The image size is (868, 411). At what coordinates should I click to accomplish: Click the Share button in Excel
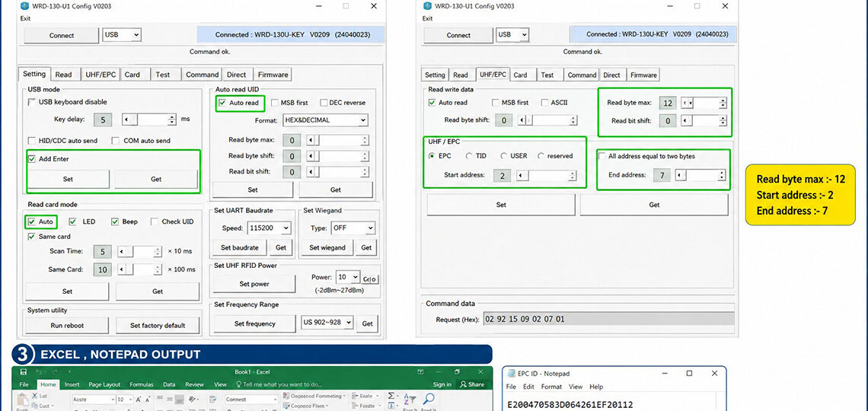[472, 384]
